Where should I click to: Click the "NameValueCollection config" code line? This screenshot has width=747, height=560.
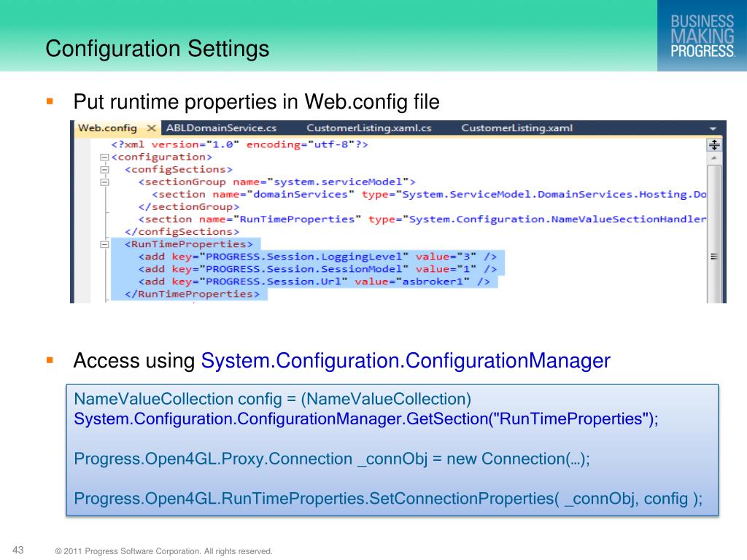tap(273, 399)
